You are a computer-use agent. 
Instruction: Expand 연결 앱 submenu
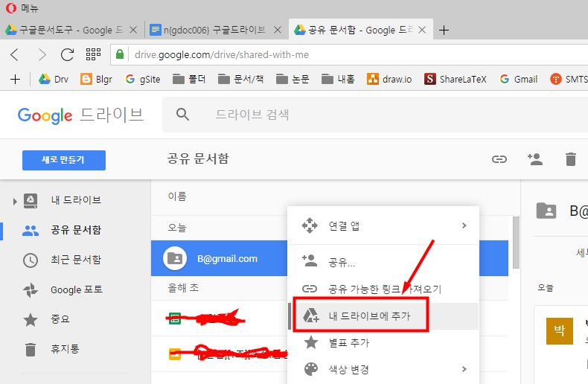pyautogui.click(x=383, y=225)
